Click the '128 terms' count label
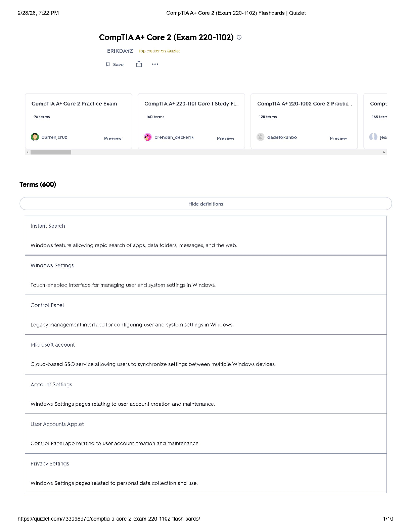The height and width of the screenshot is (532, 411). tap(268, 117)
